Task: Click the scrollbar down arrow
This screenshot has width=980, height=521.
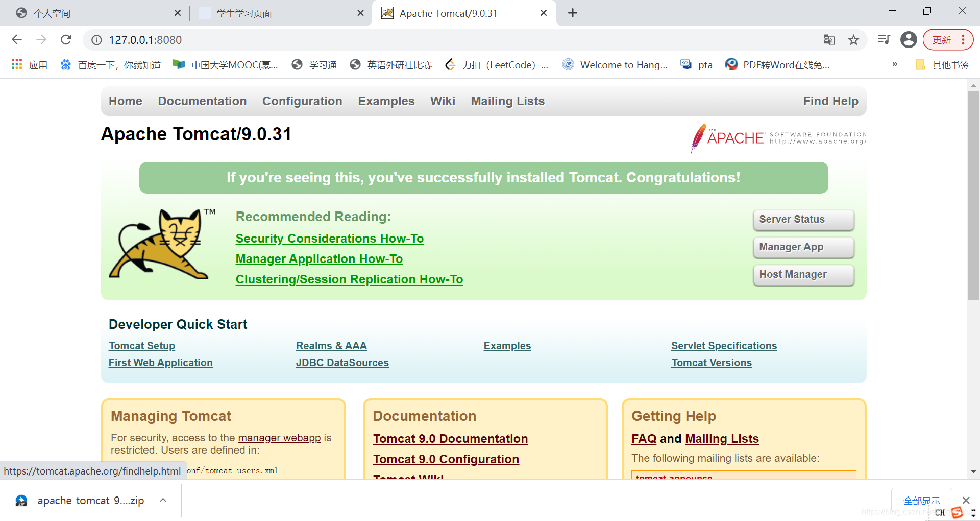Action: point(973,472)
